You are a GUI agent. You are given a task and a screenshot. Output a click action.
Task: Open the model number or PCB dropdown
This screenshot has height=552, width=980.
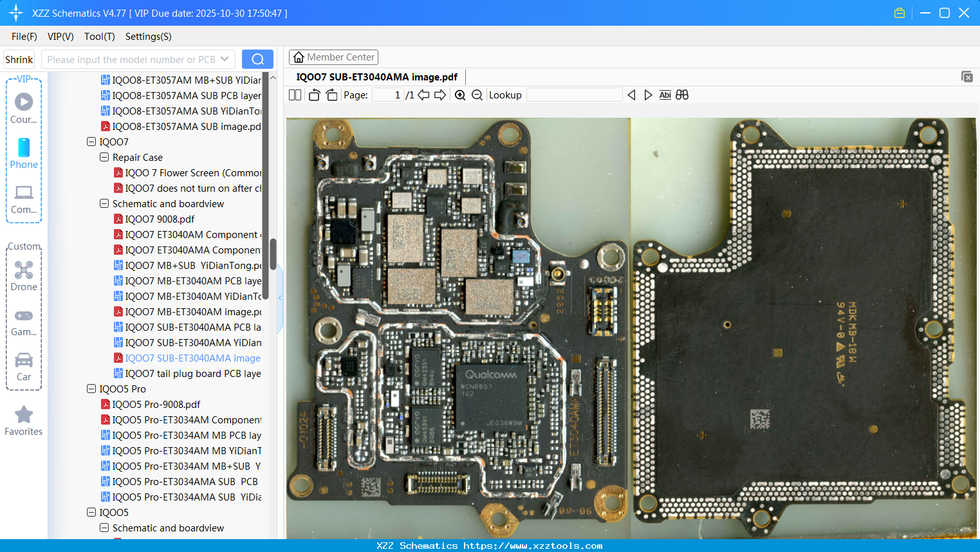(x=225, y=59)
